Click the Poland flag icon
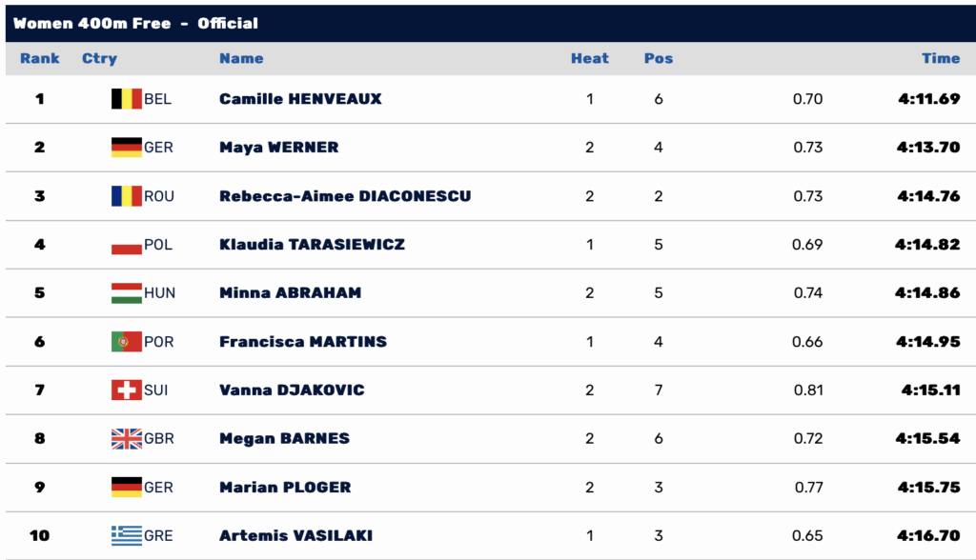 [x=126, y=245]
